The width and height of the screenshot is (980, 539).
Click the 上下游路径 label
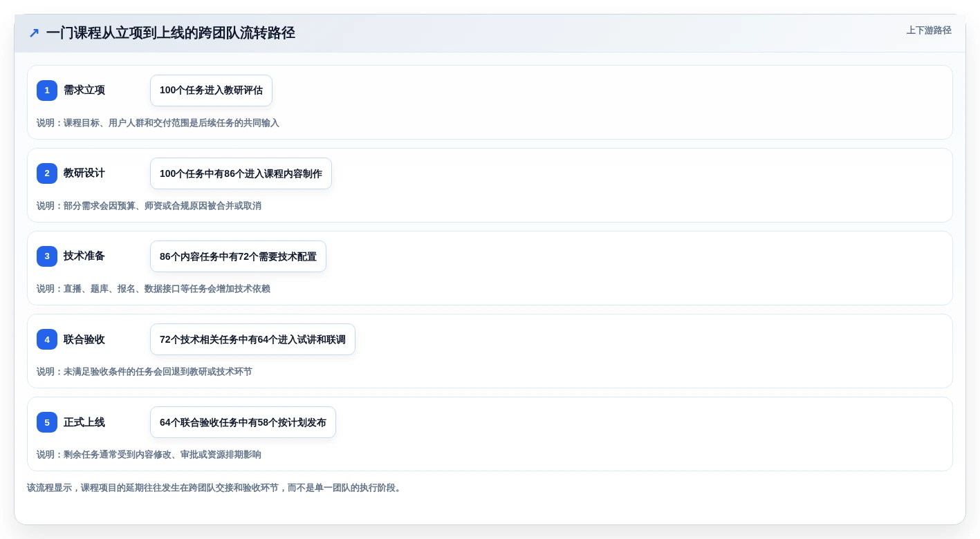point(929,30)
